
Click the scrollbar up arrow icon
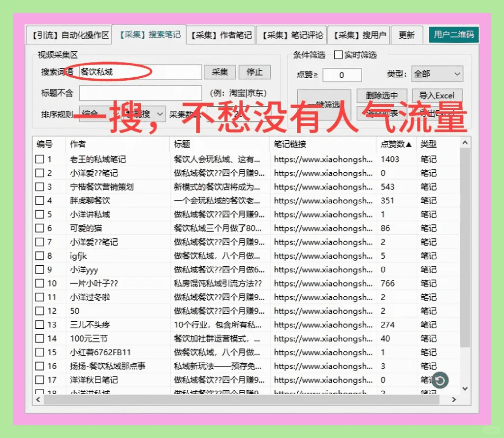[465, 142]
